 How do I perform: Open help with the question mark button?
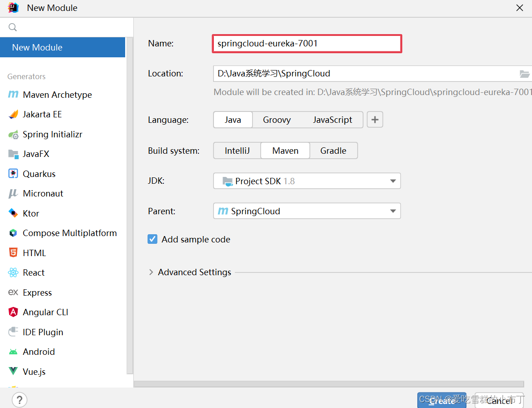click(20, 400)
